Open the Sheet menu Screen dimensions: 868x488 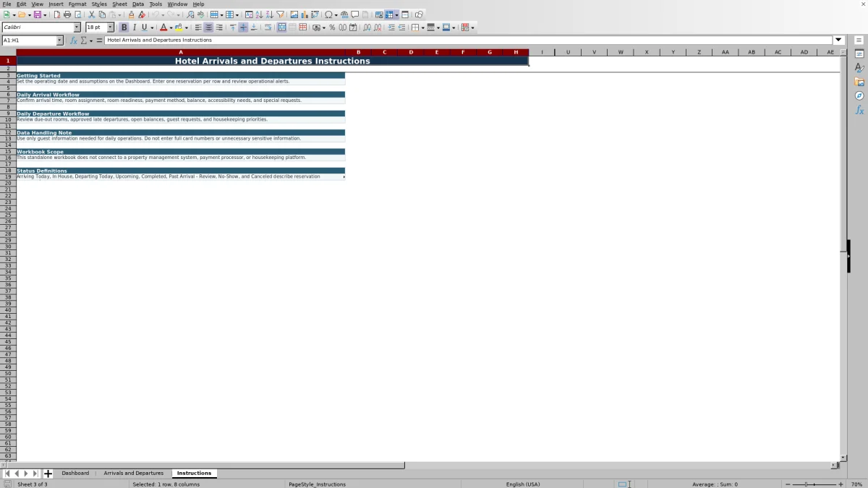119,4
